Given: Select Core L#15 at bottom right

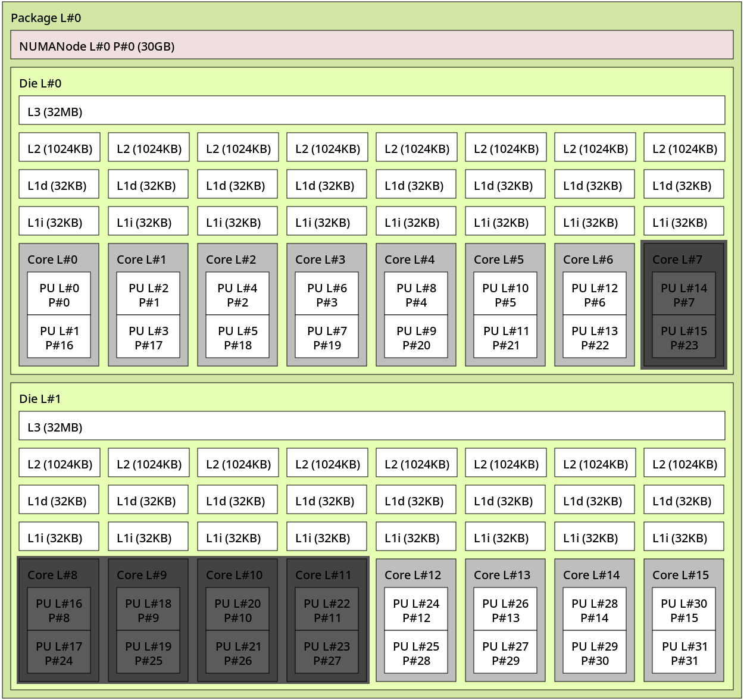Looking at the screenshot, I should pyautogui.click(x=682, y=574).
